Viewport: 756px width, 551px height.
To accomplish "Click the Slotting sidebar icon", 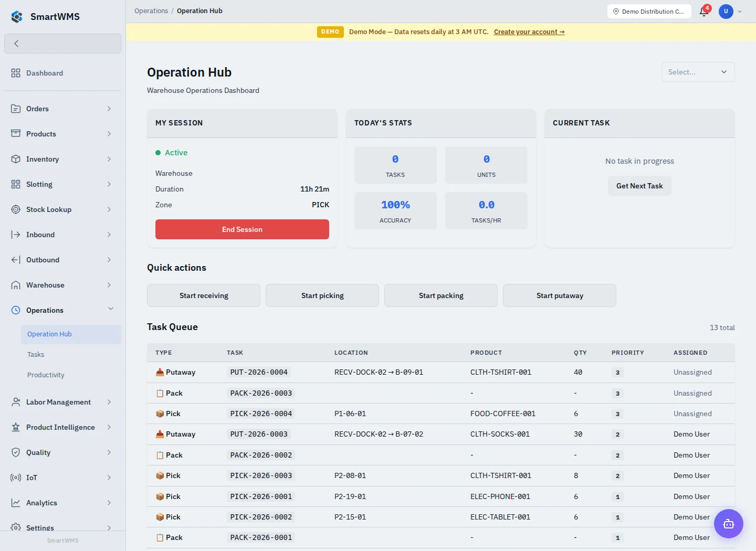I will pyautogui.click(x=16, y=184).
